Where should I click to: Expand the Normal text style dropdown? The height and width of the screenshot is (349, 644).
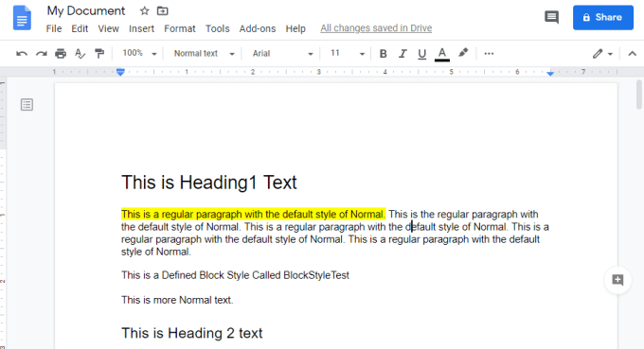tap(205, 53)
